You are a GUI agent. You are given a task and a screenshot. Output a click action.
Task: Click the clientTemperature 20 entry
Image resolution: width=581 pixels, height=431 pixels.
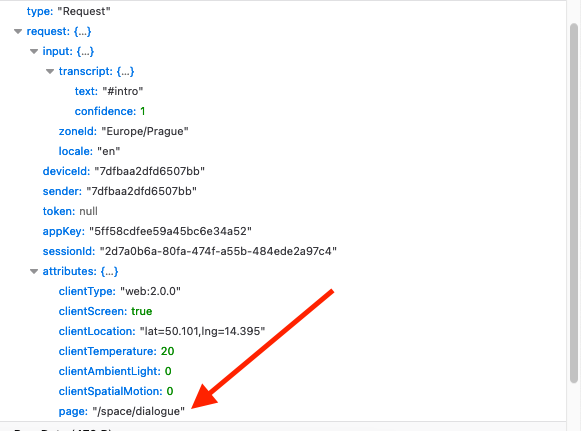[x=116, y=351]
